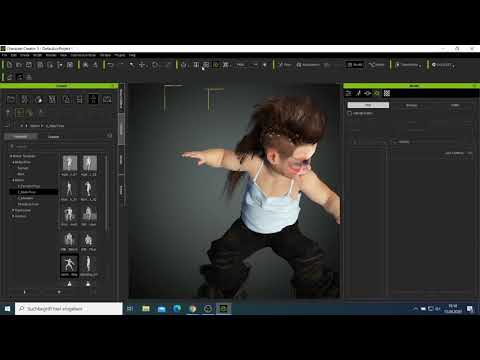Select the Rotate tool in the toolbar
480x360 pixels.
coord(155,65)
